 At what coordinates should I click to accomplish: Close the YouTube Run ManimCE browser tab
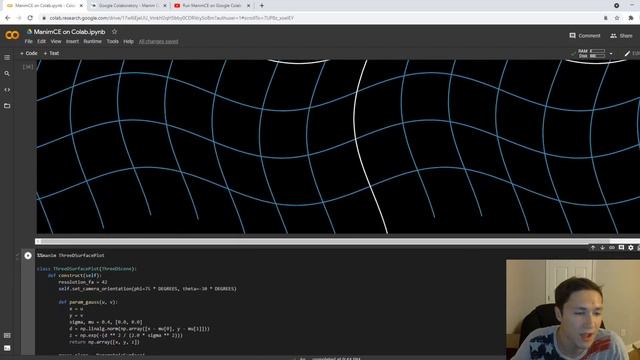248,6
